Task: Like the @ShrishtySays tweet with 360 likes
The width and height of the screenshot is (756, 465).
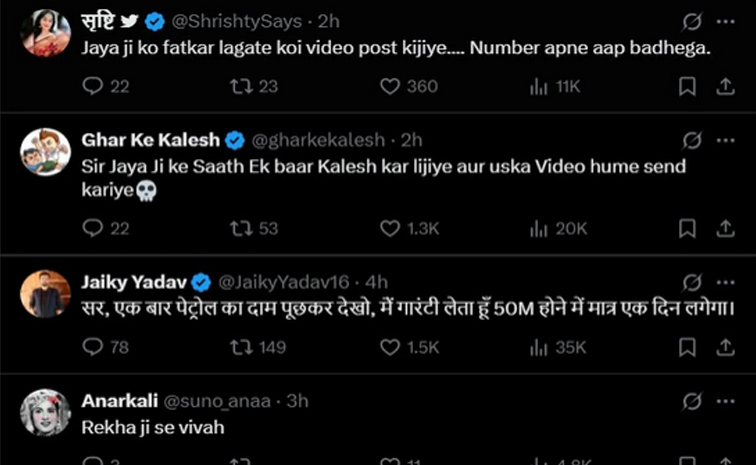Action: pyautogui.click(x=390, y=86)
